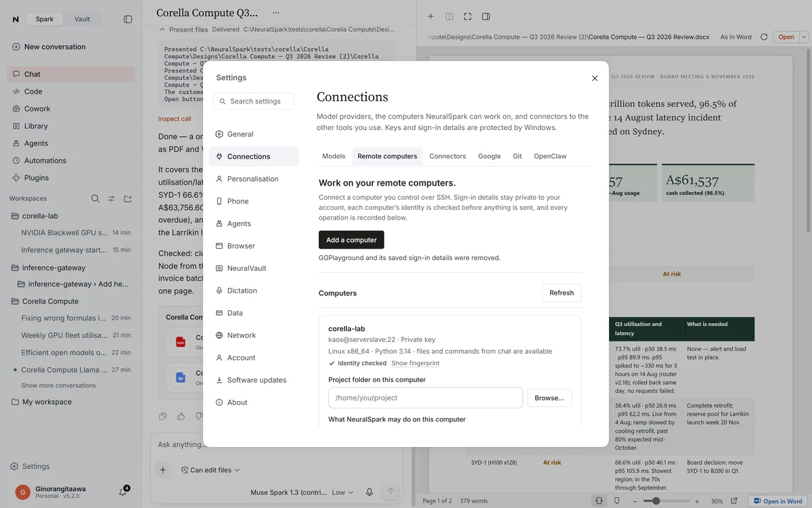Expand the corella-lab workspace
Viewport: 812px width, 508px height.
[x=71, y=216]
